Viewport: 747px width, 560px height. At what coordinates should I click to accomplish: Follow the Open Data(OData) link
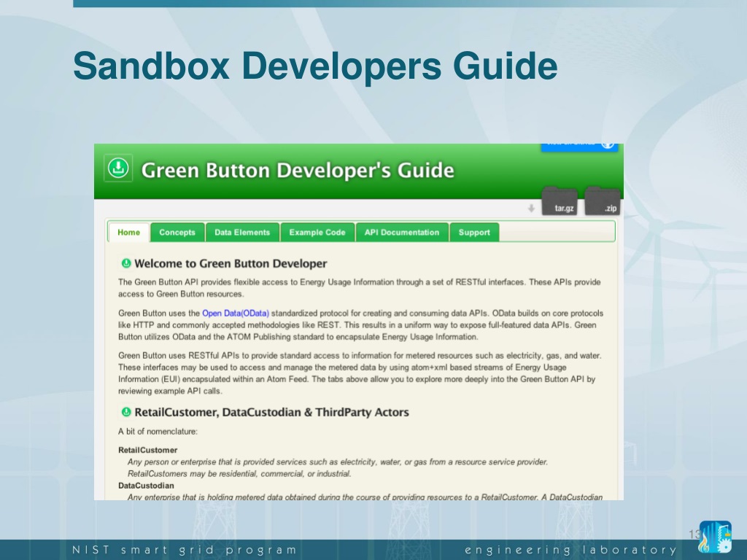[236, 314]
